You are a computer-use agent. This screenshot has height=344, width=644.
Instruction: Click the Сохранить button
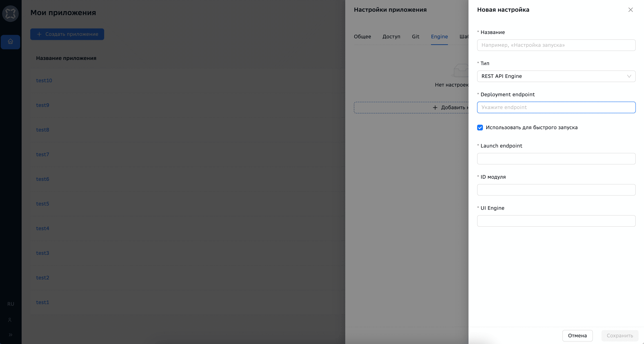click(x=620, y=336)
